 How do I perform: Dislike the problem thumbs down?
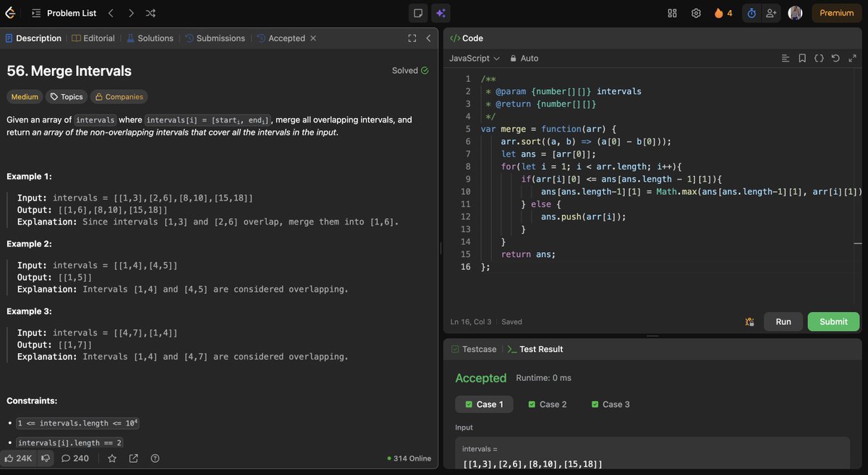(x=46, y=458)
